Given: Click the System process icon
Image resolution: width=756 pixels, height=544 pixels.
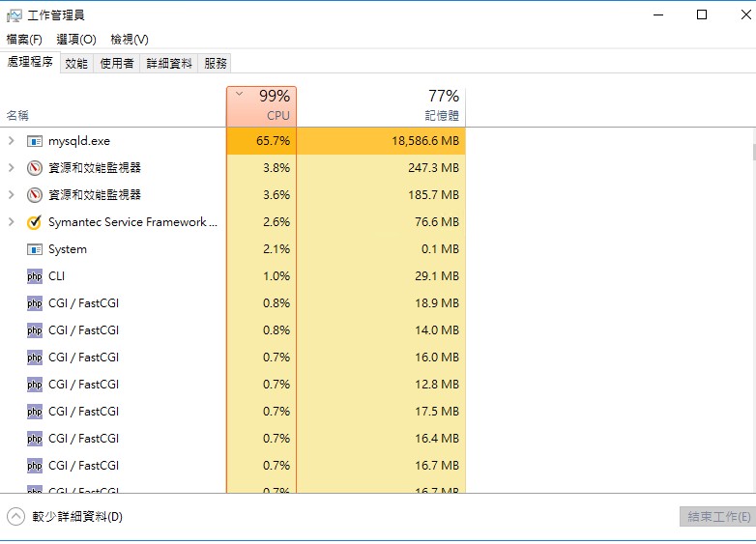Looking at the screenshot, I should (35, 249).
